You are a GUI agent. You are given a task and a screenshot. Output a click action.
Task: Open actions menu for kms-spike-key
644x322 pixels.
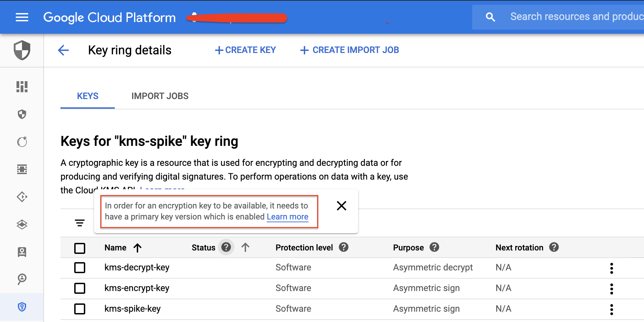(x=612, y=309)
